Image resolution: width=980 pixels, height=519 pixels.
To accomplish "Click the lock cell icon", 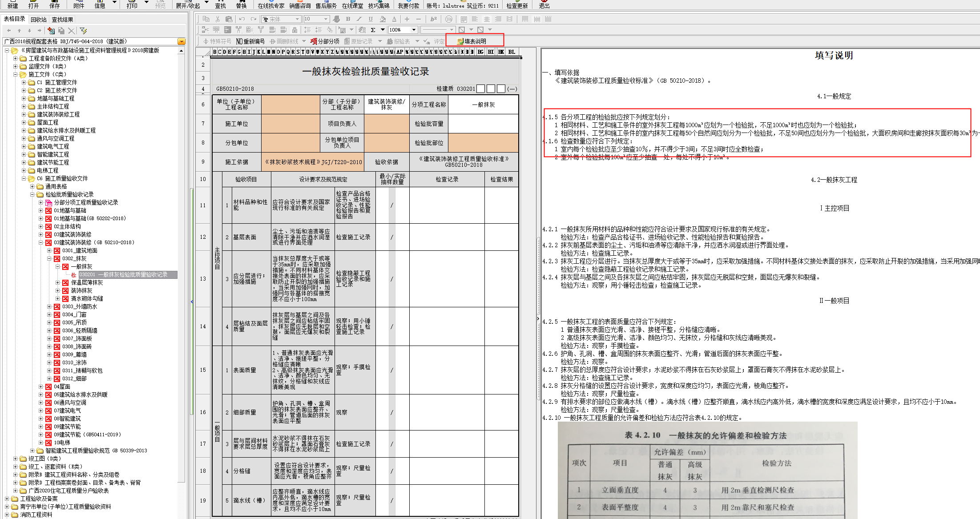I will [x=294, y=30].
